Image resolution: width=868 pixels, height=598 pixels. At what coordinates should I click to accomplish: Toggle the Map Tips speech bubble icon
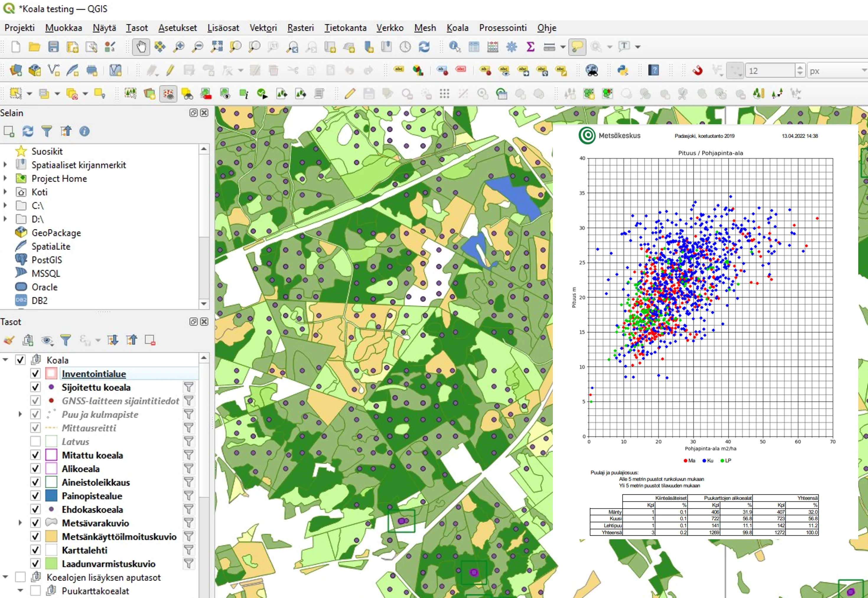pos(577,47)
